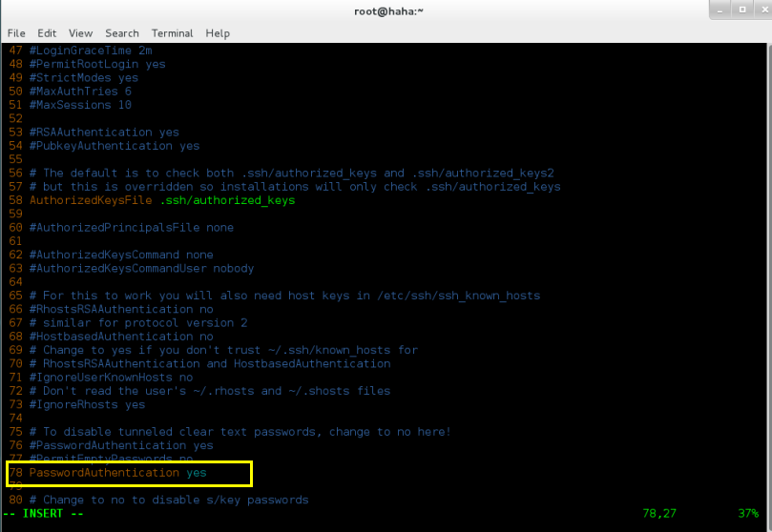Click the '37%' file position indicator

pyautogui.click(x=748, y=513)
